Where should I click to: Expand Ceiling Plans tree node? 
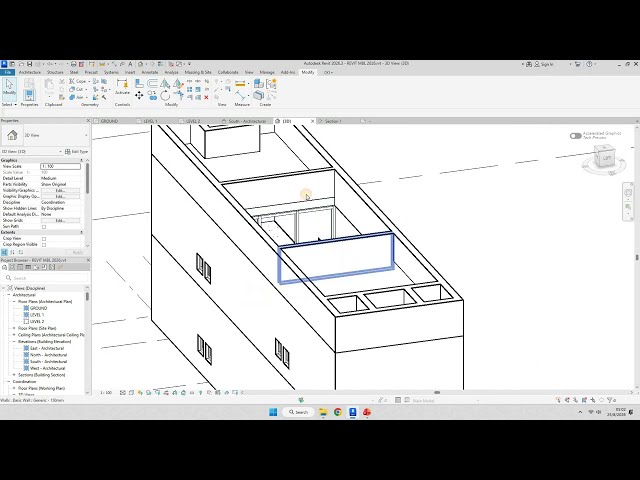pos(14,335)
